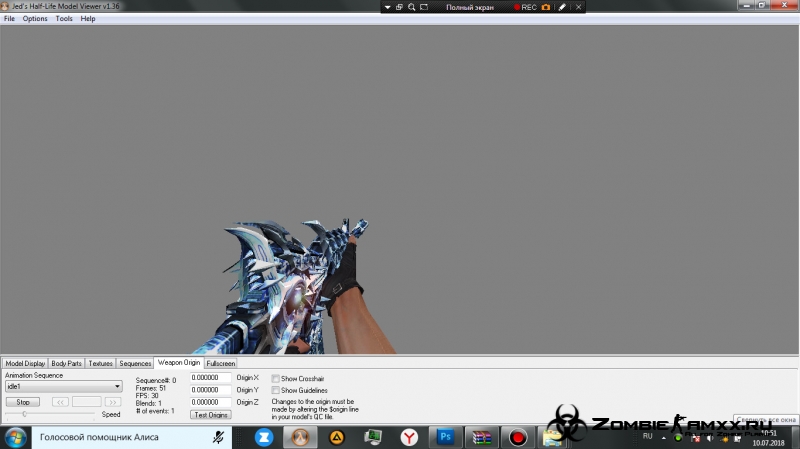
Task: Show hidden tray icons arrow
Action: coord(664,438)
